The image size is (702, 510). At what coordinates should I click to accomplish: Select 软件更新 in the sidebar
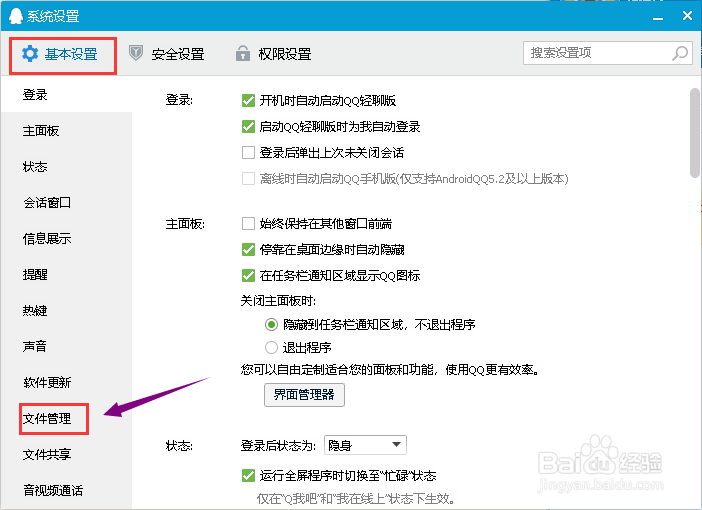tap(66, 382)
